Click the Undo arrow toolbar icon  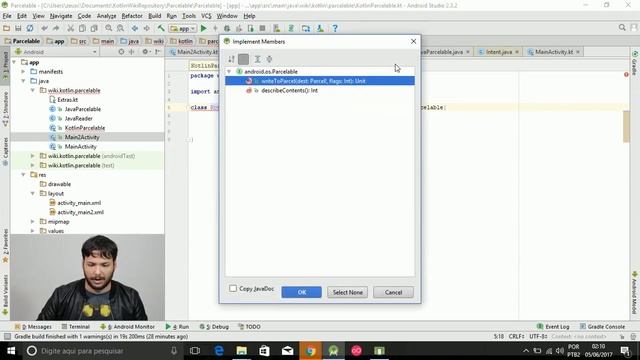click(x=44, y=28)
